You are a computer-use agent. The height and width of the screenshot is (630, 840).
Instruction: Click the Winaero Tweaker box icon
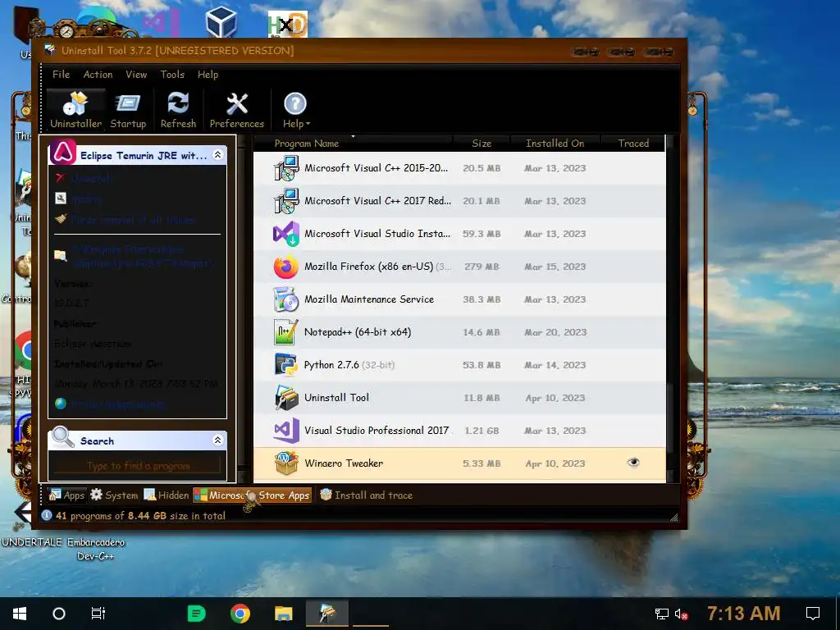click(x=286, y=463)
